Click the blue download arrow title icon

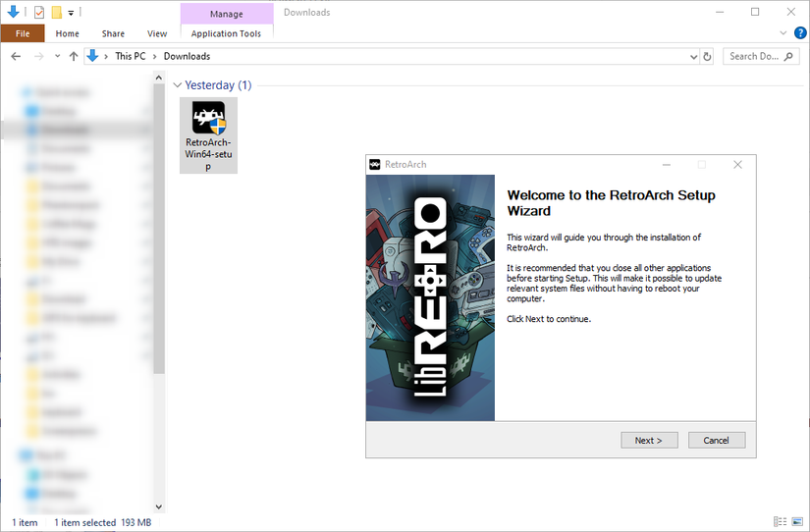click(x=14, y=12)
